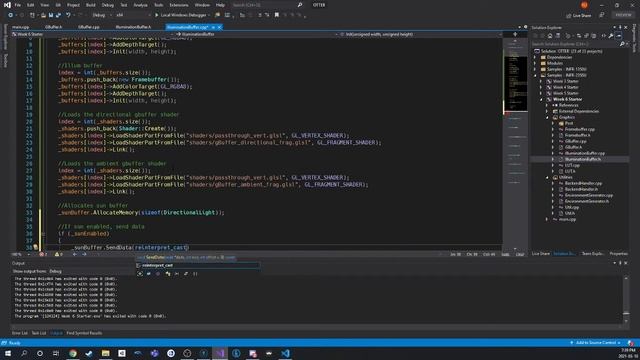Collapse the Graphics filter node

pos(547,117)
